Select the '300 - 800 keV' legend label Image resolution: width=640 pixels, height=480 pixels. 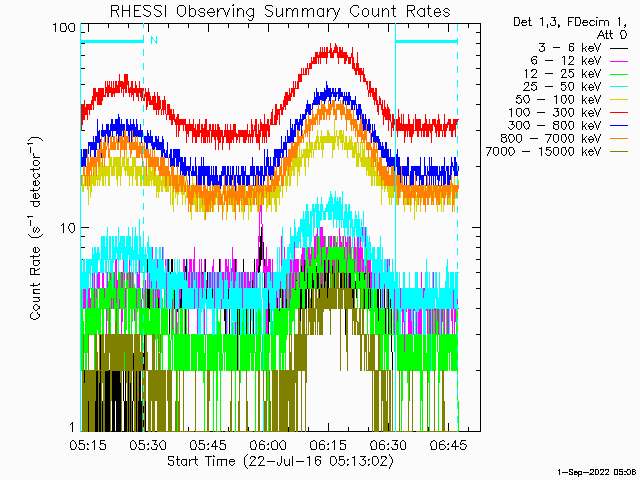click(x=555, y=126)
